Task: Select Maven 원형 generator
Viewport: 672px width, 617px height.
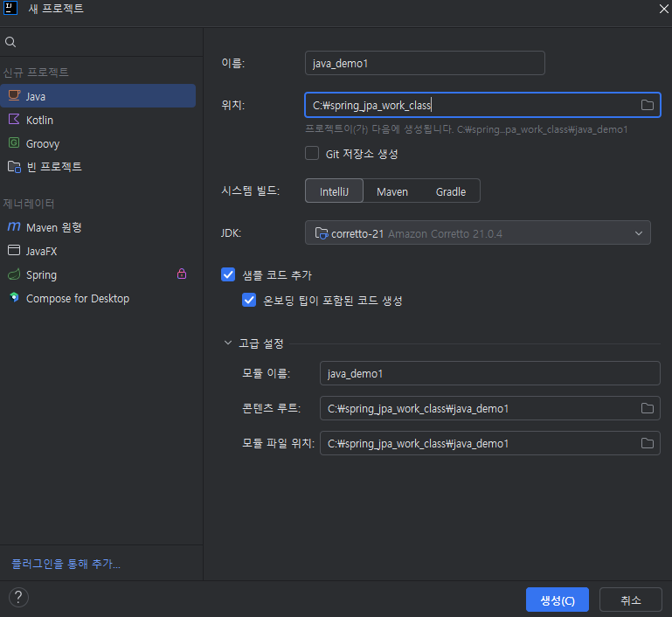Action: [98, 227]
